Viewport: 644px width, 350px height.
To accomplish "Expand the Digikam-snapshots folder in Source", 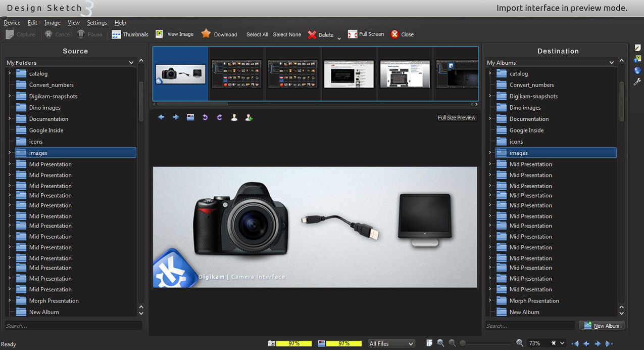I will 9,96.
